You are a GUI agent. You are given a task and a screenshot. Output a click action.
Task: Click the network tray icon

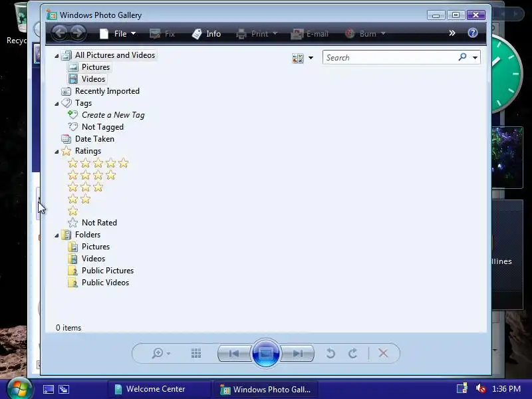click(462, 388)
